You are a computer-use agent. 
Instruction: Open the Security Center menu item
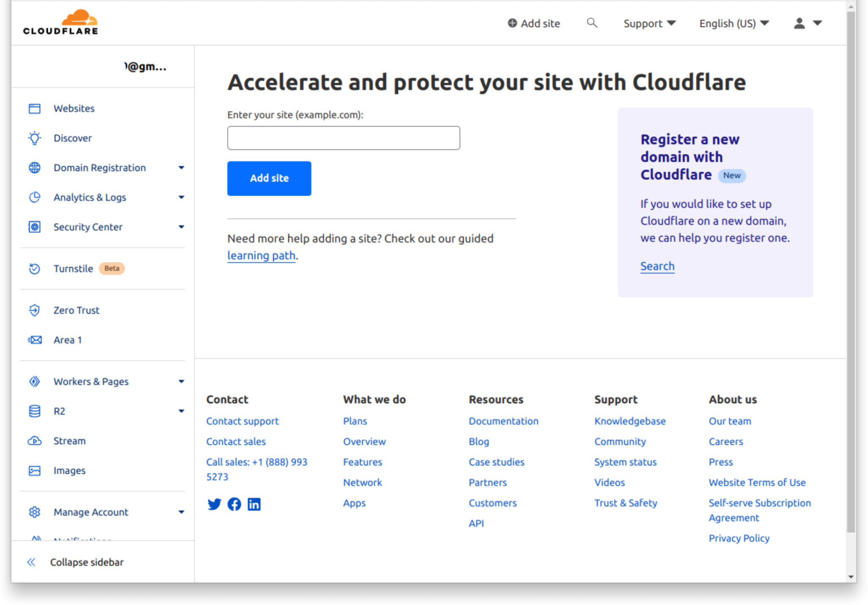(x=88, y=227)
